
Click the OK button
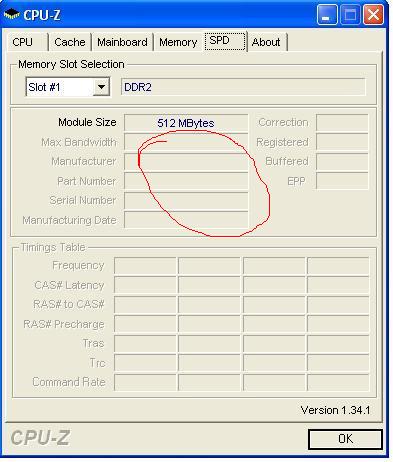point(345,439)
